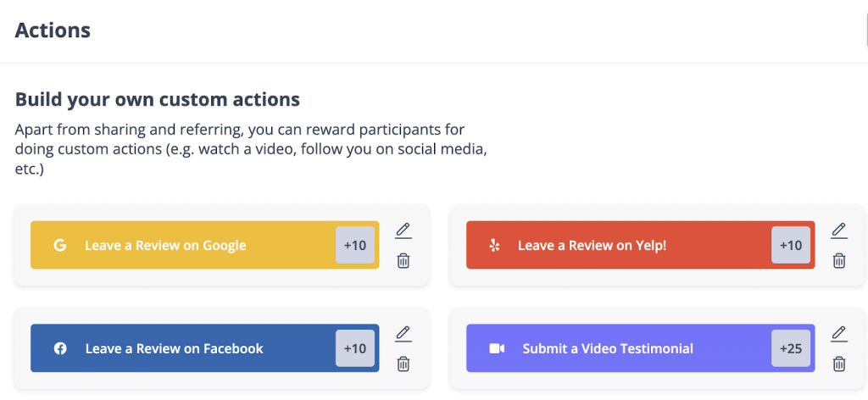Click the +10 points badge on Google action
868x400 pixels.
coord(355,245)
